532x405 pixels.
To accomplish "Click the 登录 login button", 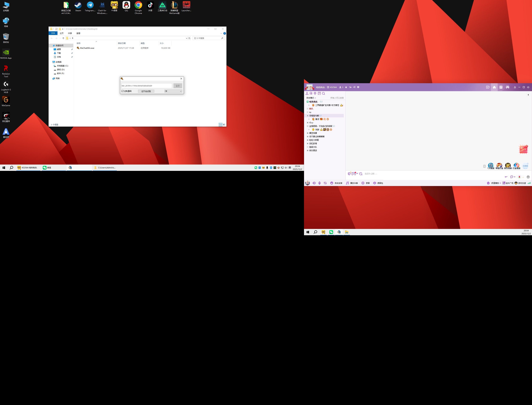I will coord(178,86).
